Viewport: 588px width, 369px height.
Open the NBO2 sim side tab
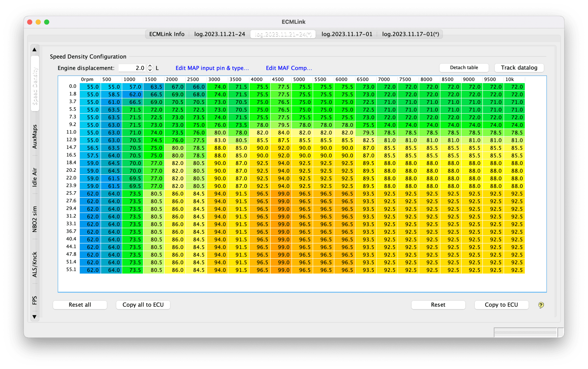[35, 219]
